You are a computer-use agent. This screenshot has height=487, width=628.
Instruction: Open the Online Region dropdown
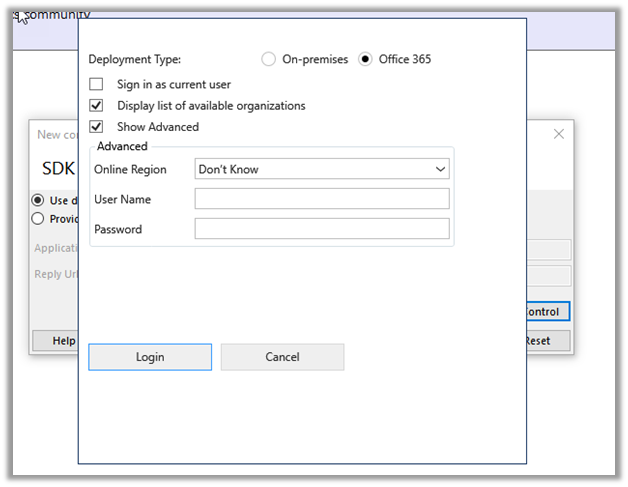coord(321,170)
